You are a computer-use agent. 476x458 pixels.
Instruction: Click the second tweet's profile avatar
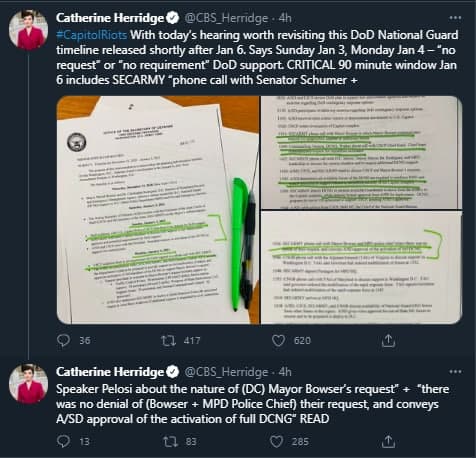click(28, 384)
